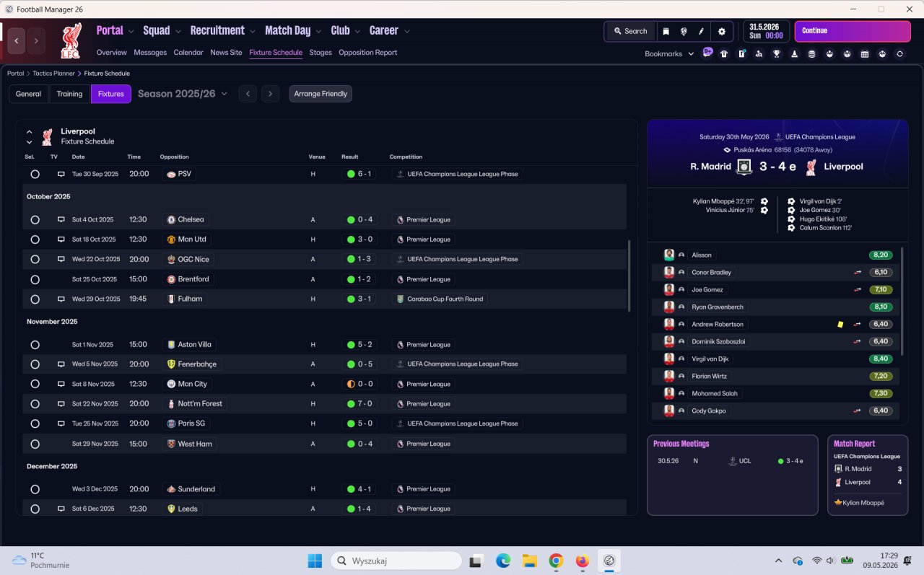Select the Fulham fixture radio button
The height and width of the screenshot is (575, 924).
[35, 299]
